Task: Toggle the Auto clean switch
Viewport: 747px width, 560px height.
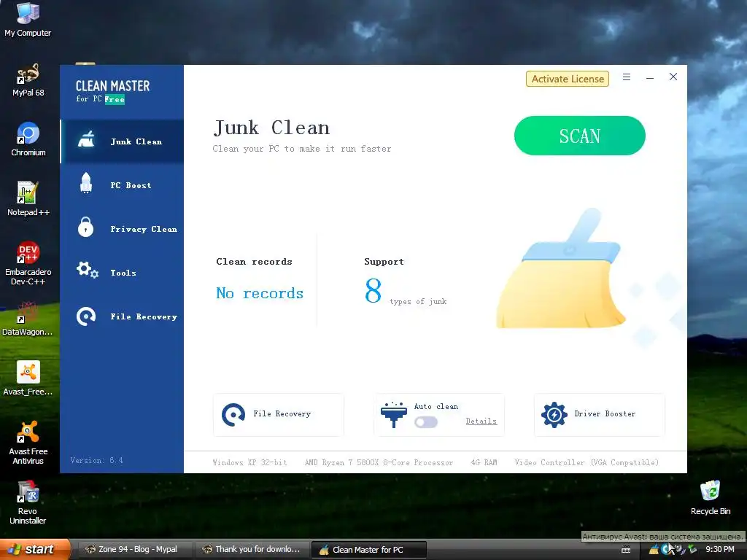Action: point(426,422)
